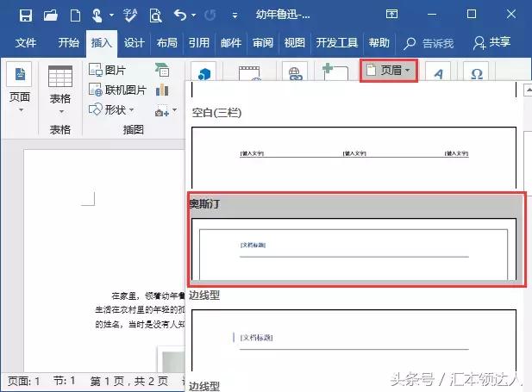This screenshot has width=532, height=392.
Task: Click 节: 1 in status bar
Action: 64,381
